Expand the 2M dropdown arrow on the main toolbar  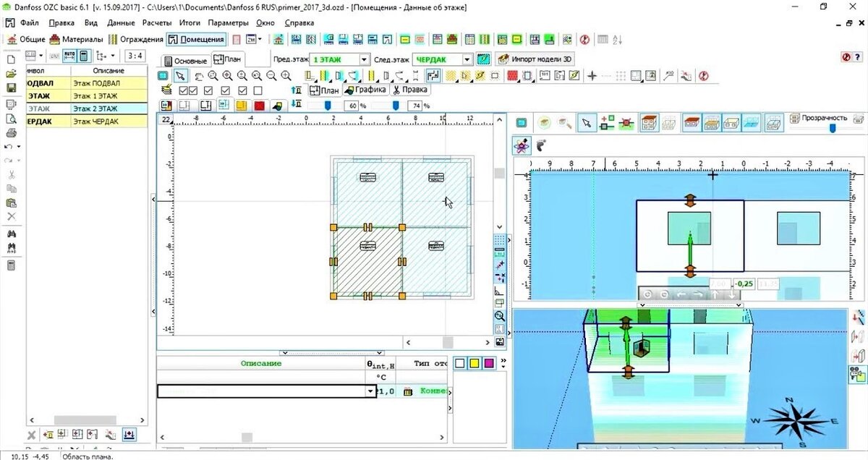[260, 39]
